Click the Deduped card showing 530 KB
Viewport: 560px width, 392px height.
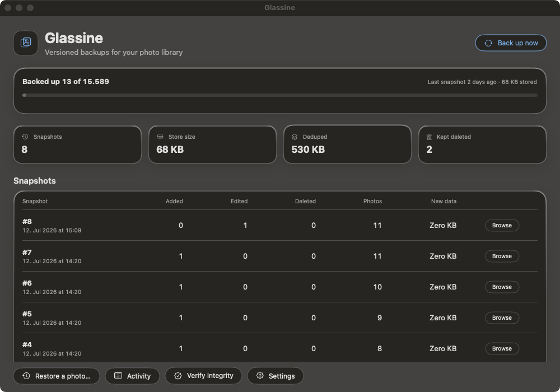pyautogui.click(x=348, y=144)
